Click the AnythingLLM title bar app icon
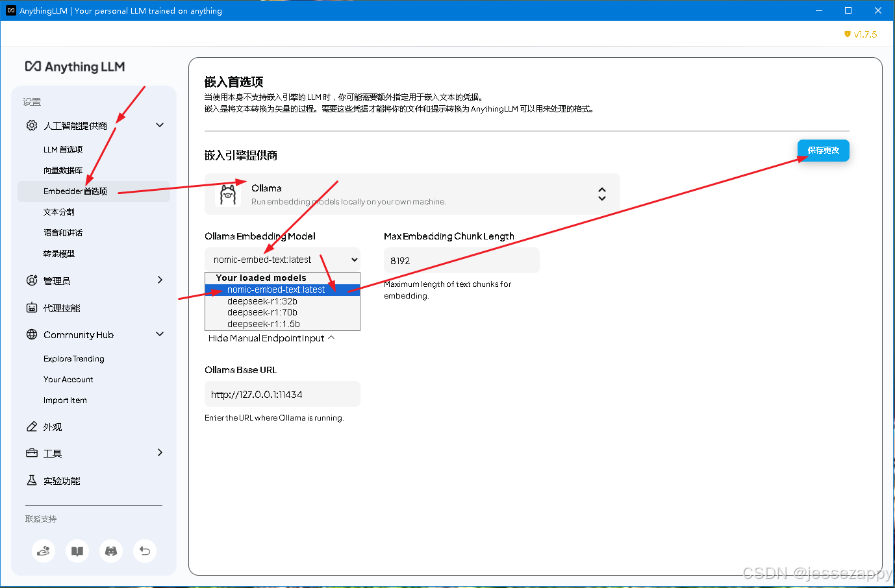The width and height of the screenshot is (895, 588). tap(10, 10)
